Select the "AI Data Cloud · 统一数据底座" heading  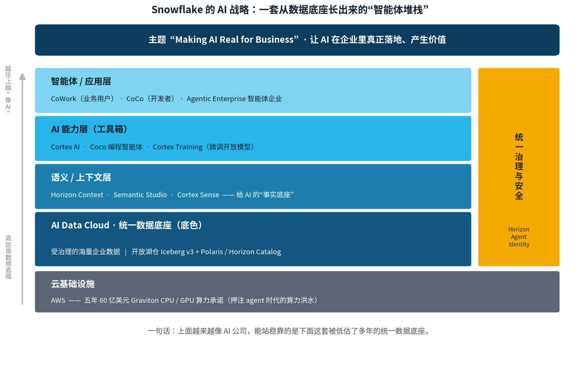point(127,225)
